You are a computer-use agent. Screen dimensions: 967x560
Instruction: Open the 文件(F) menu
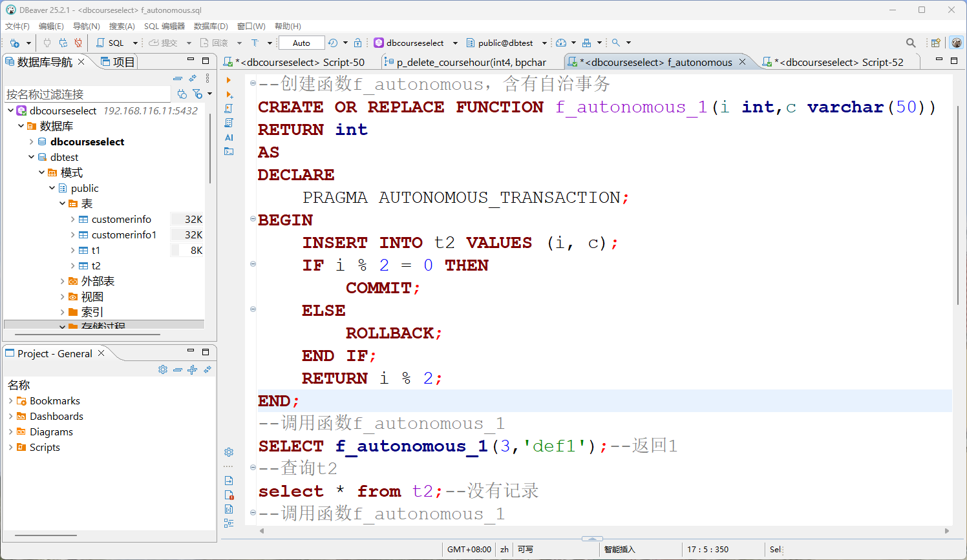17,26
